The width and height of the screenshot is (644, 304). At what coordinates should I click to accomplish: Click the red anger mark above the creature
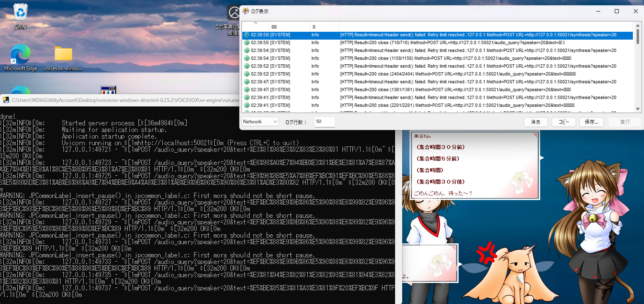pyautogui.click(x=487, y=252)
